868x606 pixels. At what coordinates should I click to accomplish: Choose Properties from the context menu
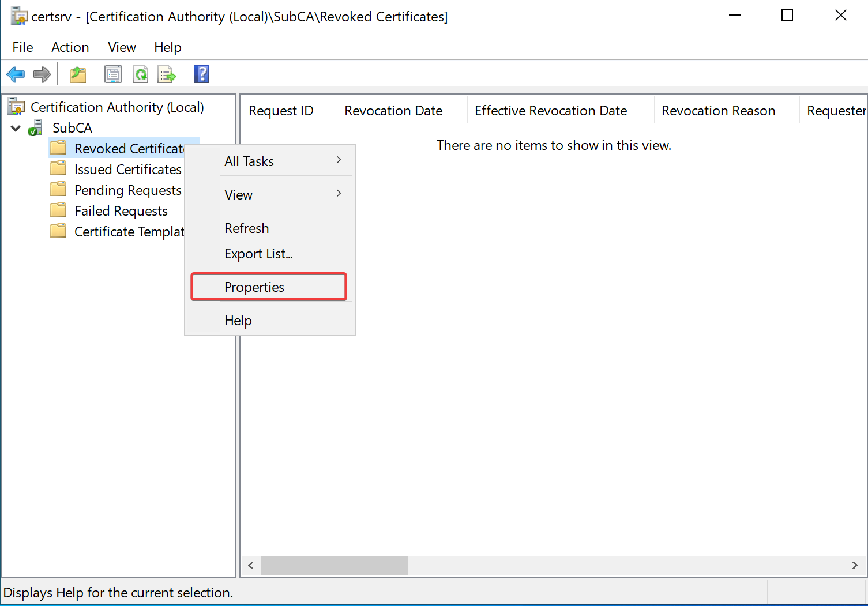[x=254, y=287]
